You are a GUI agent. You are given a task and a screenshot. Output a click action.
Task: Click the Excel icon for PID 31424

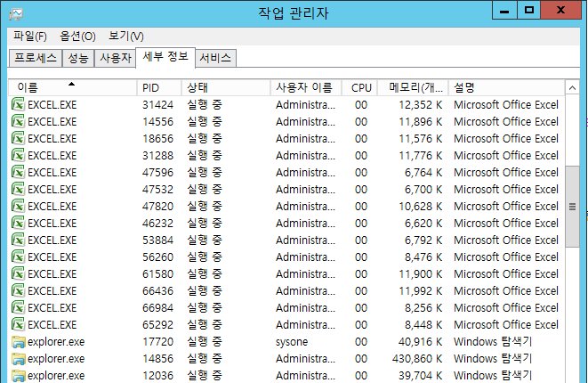(18, 104)
